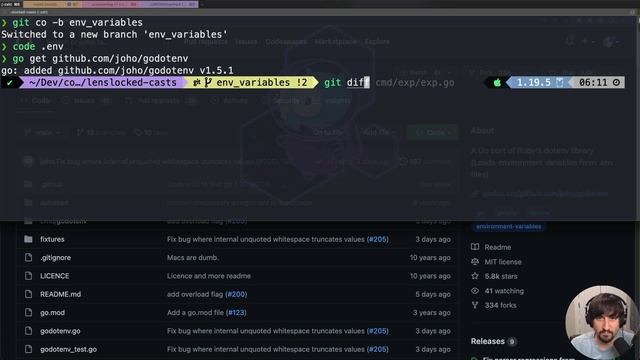Open the LICENCE file
Screen dimensions: 640x360
click(55, 276)
